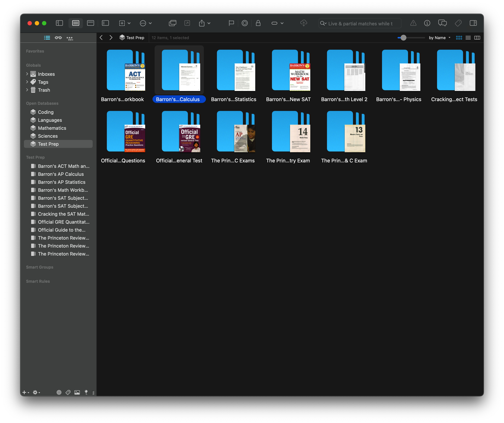
Task: Expand the Inboxes tree item
Action: (x=27, y=74)
